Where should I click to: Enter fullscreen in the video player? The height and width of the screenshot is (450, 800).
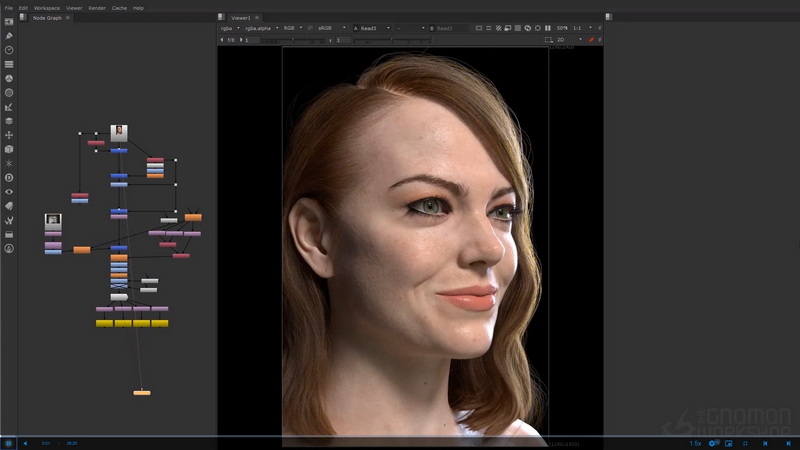(745, 443)
